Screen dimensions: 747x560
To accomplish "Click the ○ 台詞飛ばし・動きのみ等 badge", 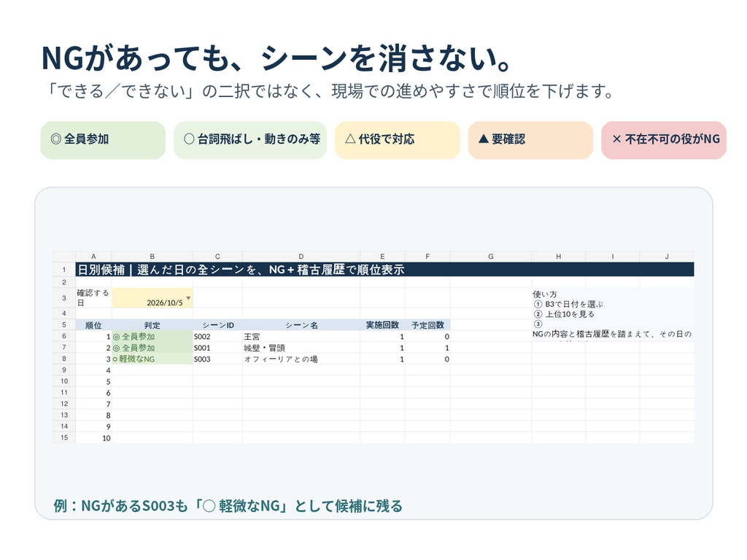I will coord(250,139).
